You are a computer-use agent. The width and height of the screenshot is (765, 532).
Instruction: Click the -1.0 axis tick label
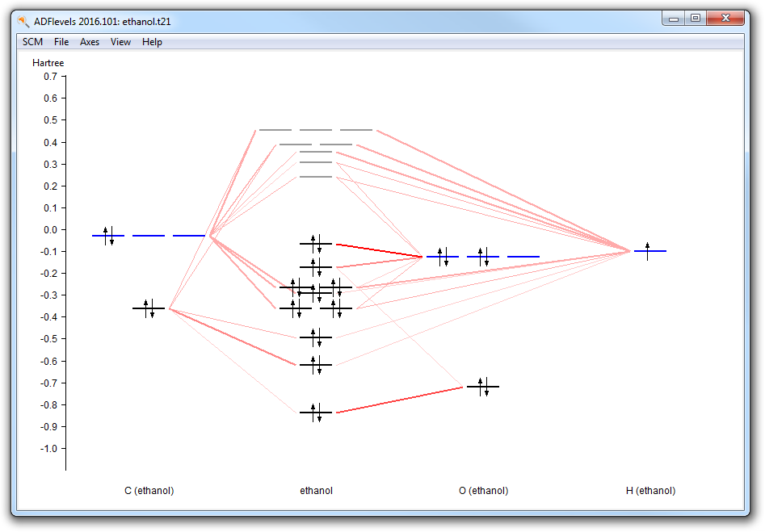point(48,449)
